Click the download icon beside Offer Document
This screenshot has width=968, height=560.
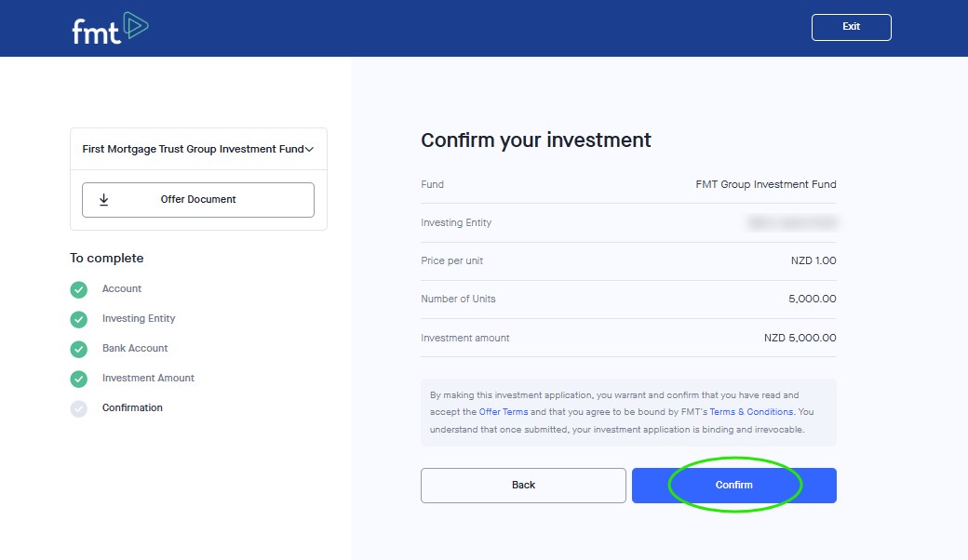(x=104, y=199)
